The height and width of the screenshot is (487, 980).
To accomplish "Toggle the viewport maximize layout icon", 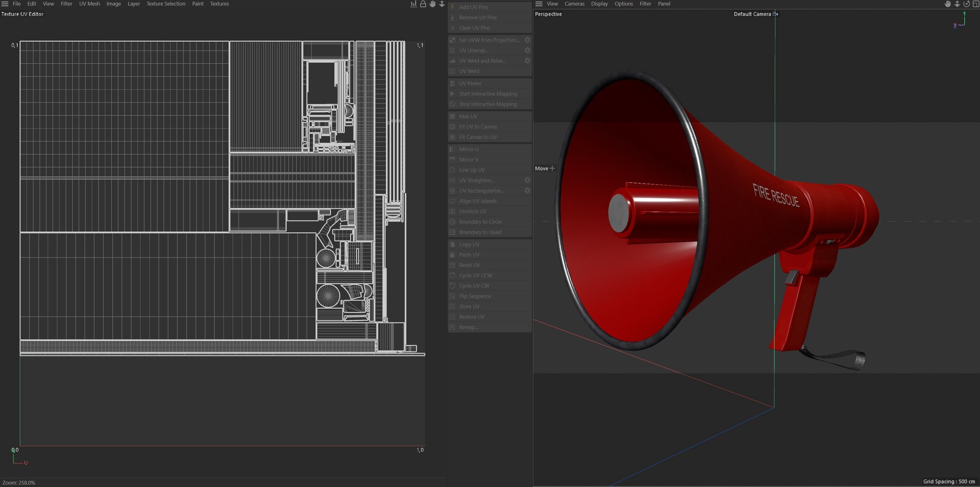I will [975, 4].
